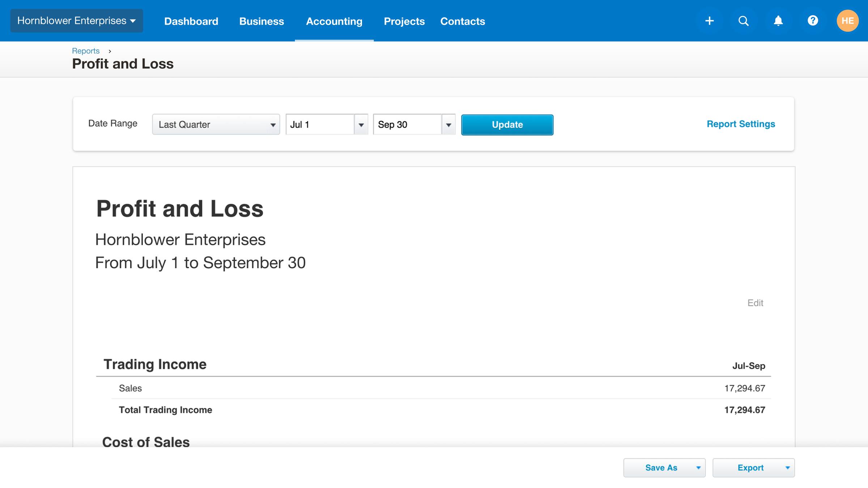Viewport: 868px width, 488px height.
Task: Click the search icon
Action: tap(744, 21)
